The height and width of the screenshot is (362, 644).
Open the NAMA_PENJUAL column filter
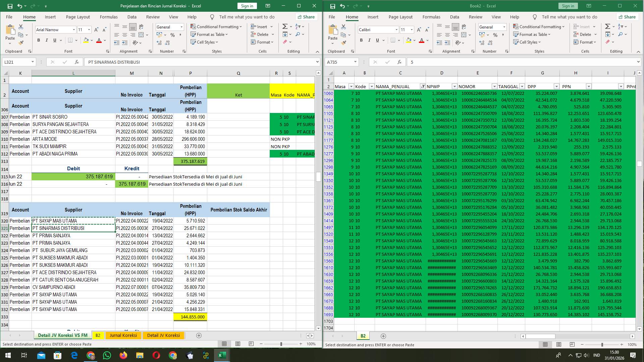(424, 86)
